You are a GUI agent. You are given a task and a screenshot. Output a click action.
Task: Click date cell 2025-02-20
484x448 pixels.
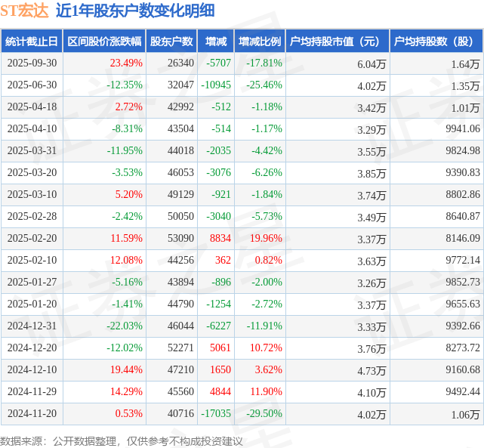tap(32, 239)
